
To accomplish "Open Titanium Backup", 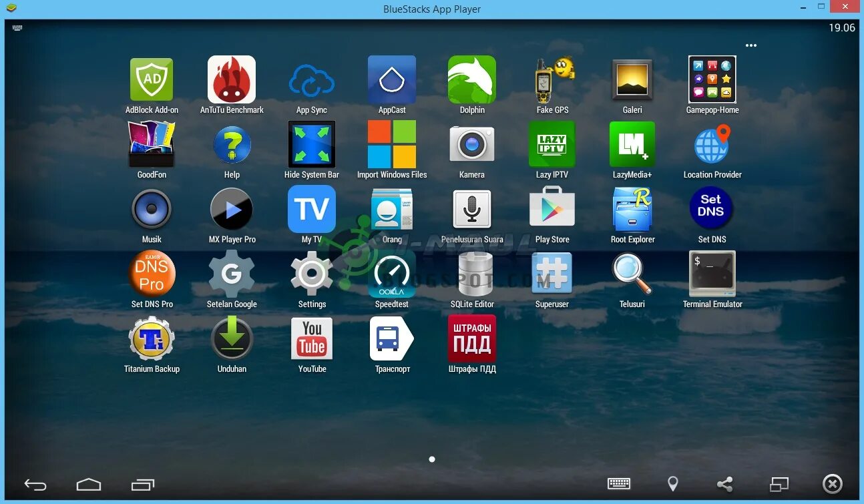I will coord(152,338).
